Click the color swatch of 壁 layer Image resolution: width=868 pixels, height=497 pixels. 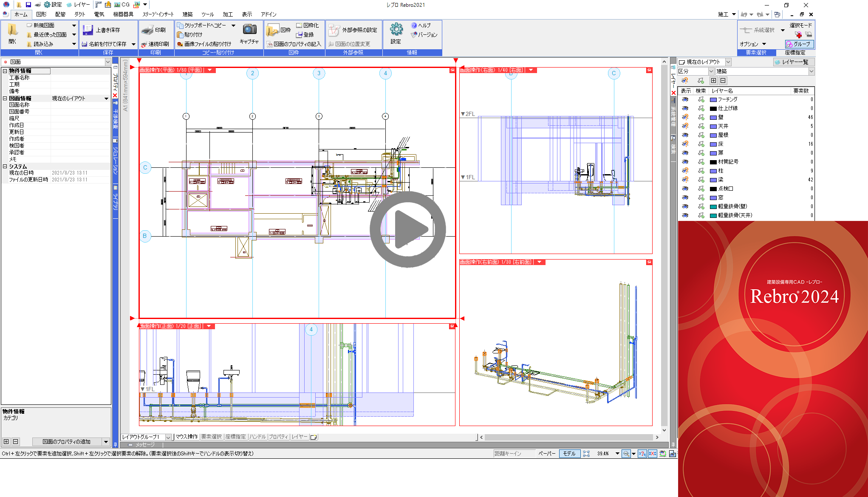click(713, 117)
